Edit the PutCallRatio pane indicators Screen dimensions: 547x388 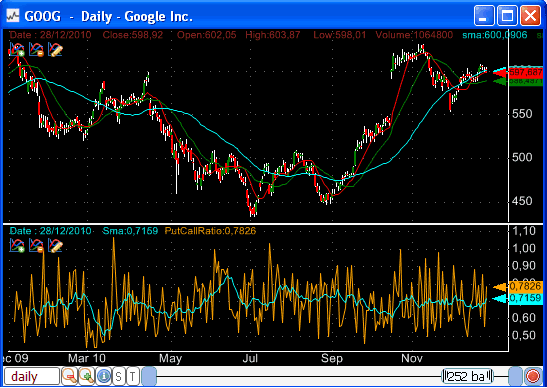pos(55,245)
